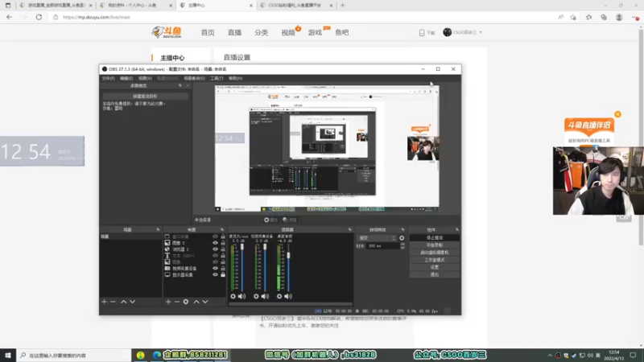Open 桌面音频 settings gear
This screenshot has width=644, height=362.
click(x=279, y=296)
